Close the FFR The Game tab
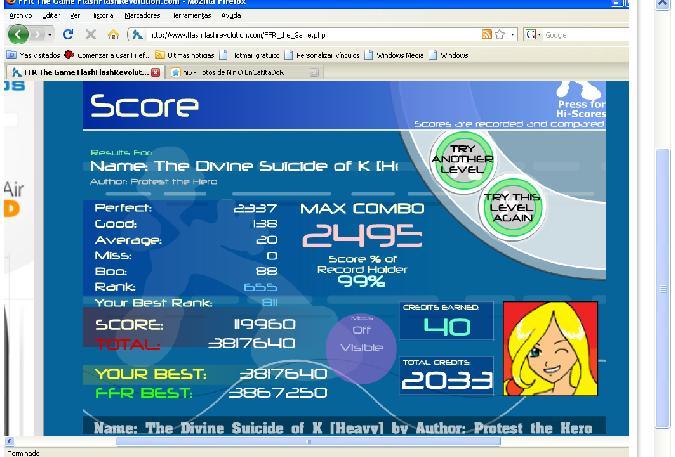 point(155,73)
